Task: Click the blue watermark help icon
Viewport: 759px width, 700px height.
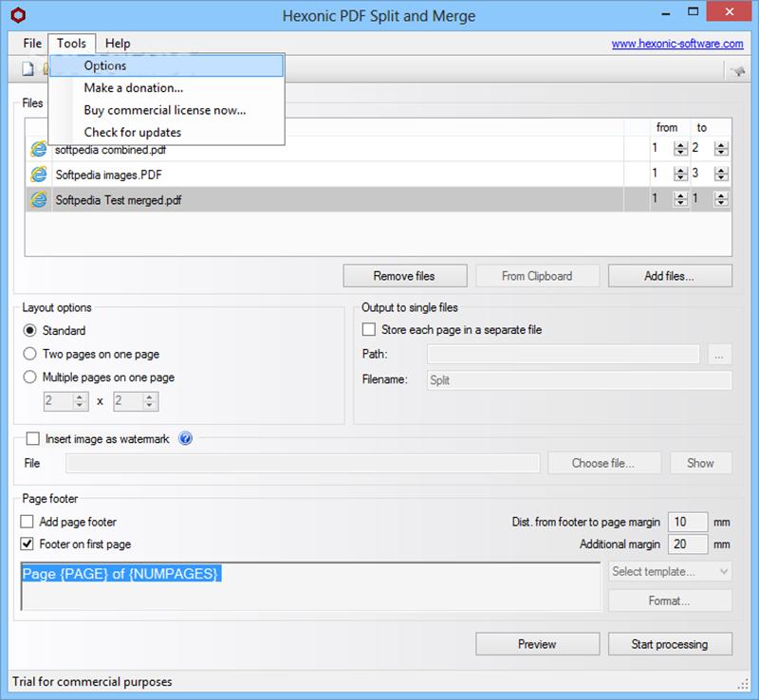Action: coord(185,439)
